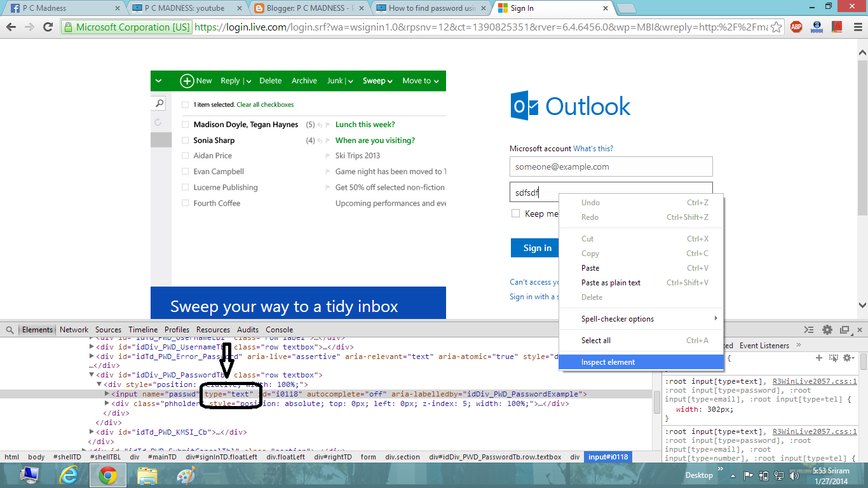Open the Event Listeners sidebar tab
The height and width of the screenshot is (488, 868).
coord(764,346)
